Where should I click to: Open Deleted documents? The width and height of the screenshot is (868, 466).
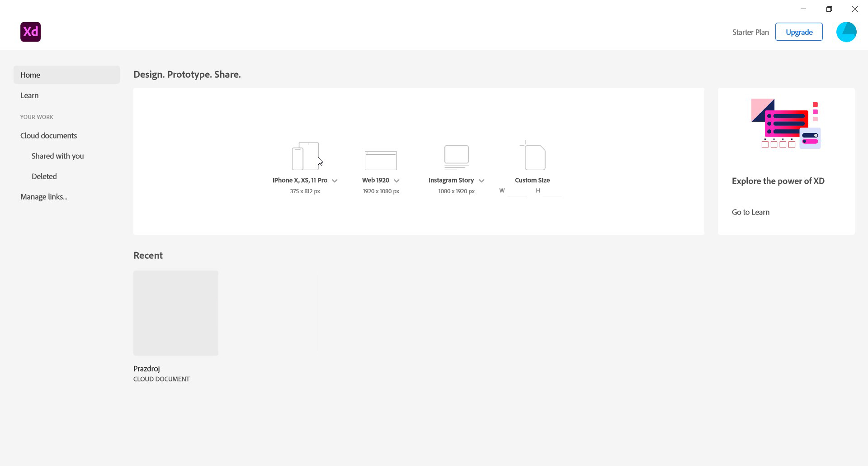(x=44, y=176)
